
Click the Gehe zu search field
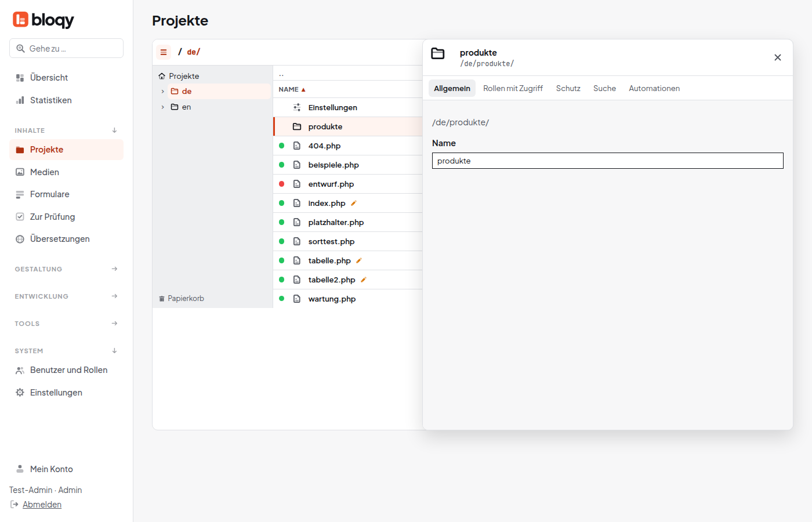click(66, 48)
